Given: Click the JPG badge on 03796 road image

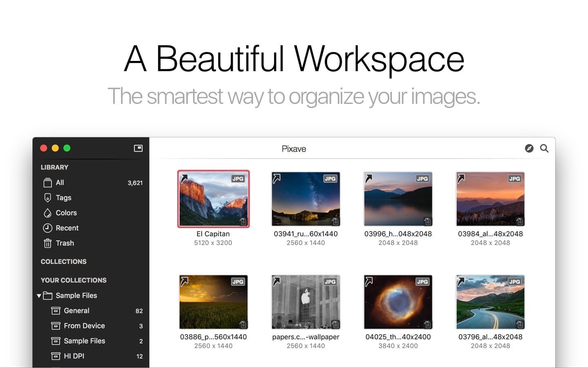Looking at the screenshot, I should tap(514, 282).
